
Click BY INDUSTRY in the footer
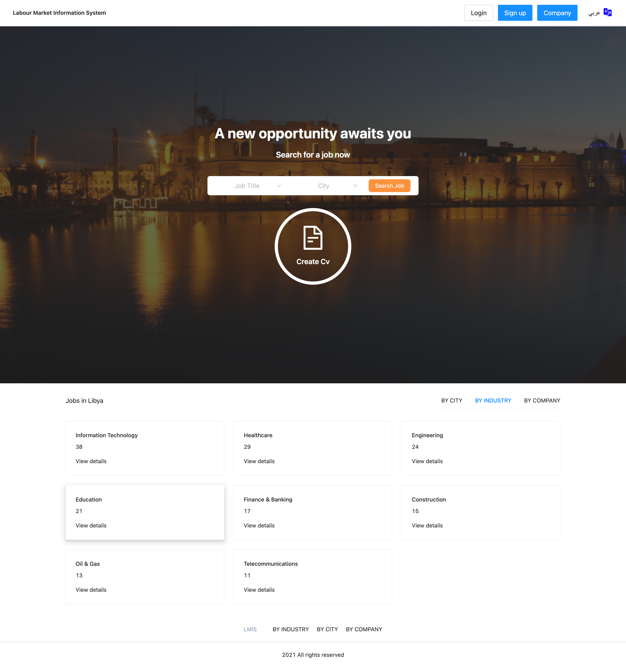pos(290,629)
